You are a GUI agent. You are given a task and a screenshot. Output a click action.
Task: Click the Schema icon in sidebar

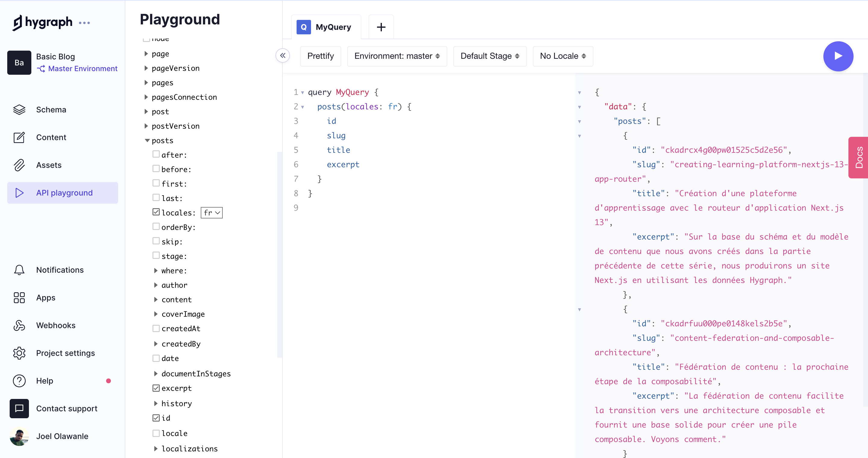19,110
